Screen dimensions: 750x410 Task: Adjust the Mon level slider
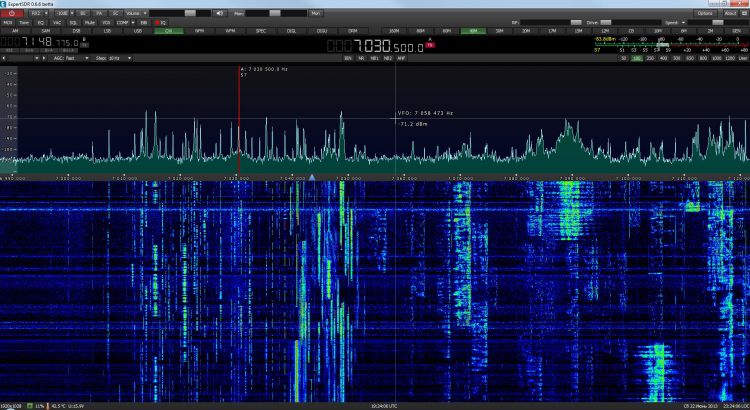276,13
